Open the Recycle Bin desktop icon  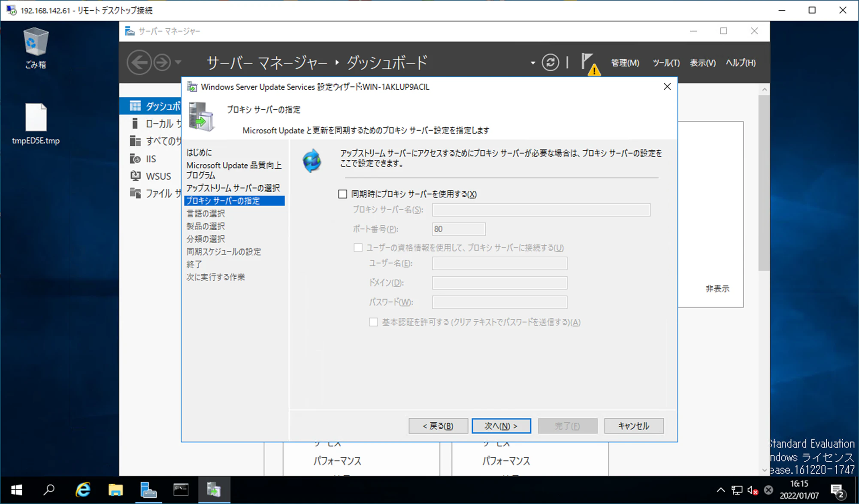pyautogui.click(x=35, y=48)
